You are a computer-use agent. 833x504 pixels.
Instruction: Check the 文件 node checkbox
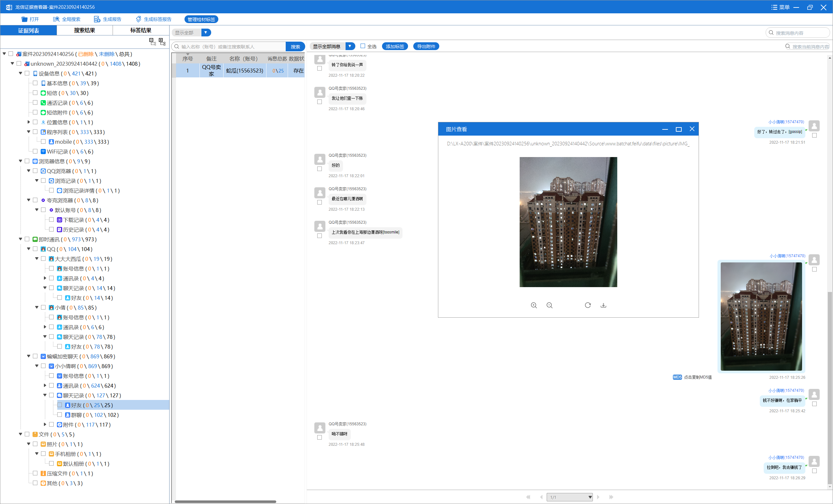[x=27, y=434]
